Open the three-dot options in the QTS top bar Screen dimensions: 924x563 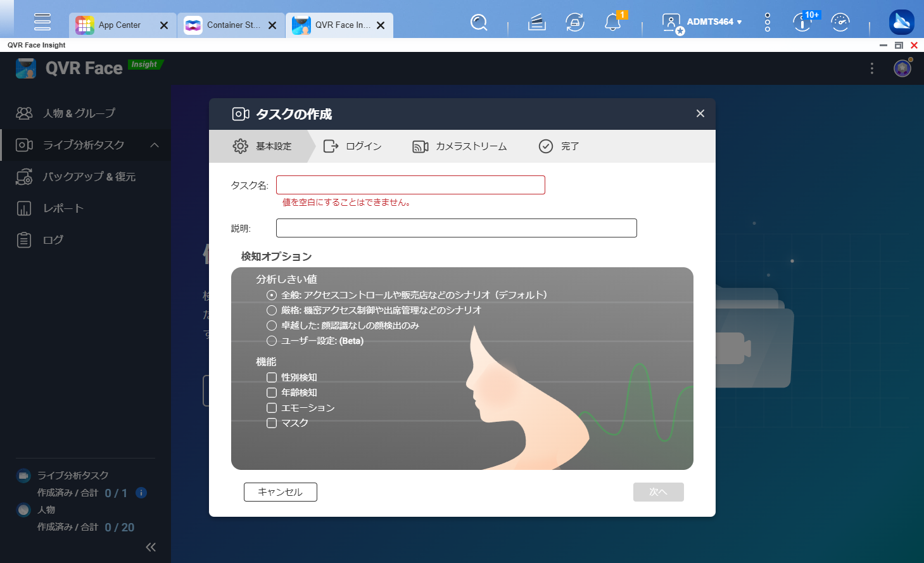point(768,22)
